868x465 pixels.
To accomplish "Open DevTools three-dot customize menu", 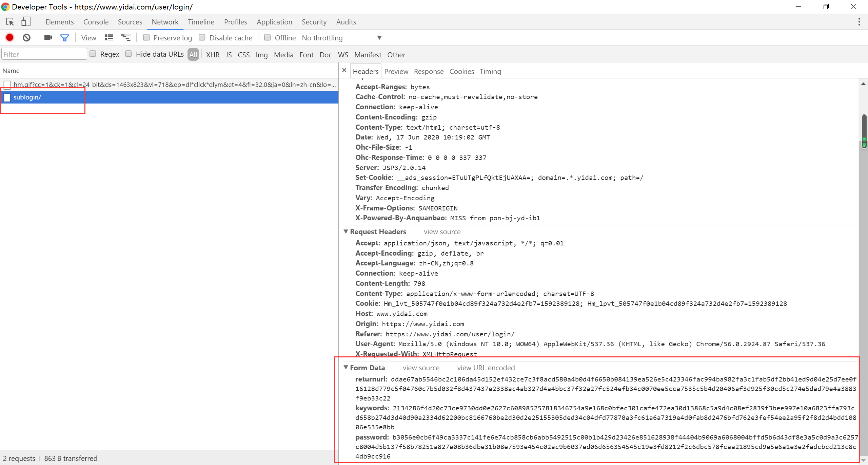I will 859,22.
